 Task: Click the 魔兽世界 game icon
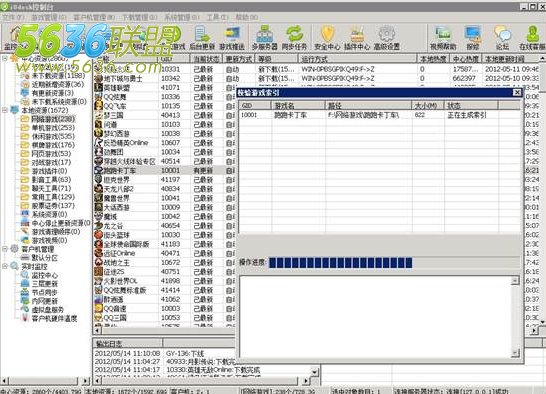[x=99, y=198]
